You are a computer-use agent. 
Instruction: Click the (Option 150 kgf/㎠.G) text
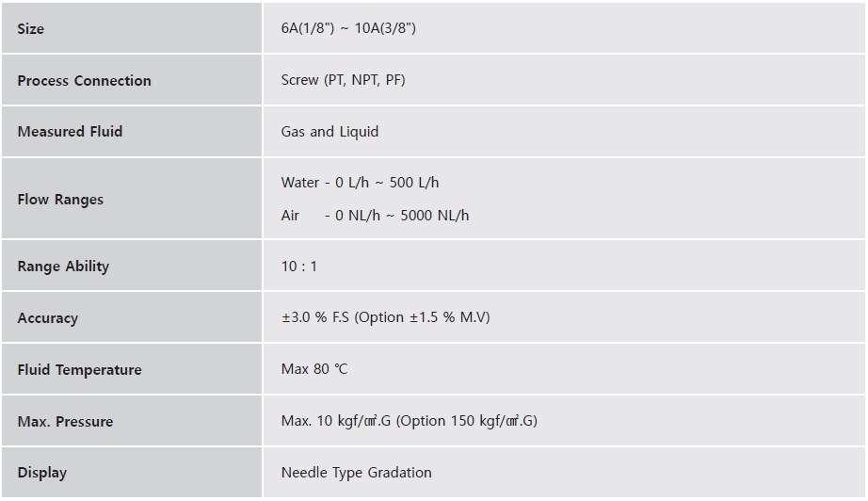[x=466, y=421]
